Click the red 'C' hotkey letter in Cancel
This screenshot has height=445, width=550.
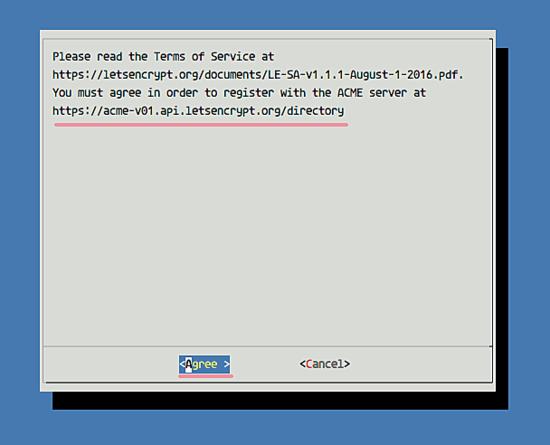tap(309, 364)
